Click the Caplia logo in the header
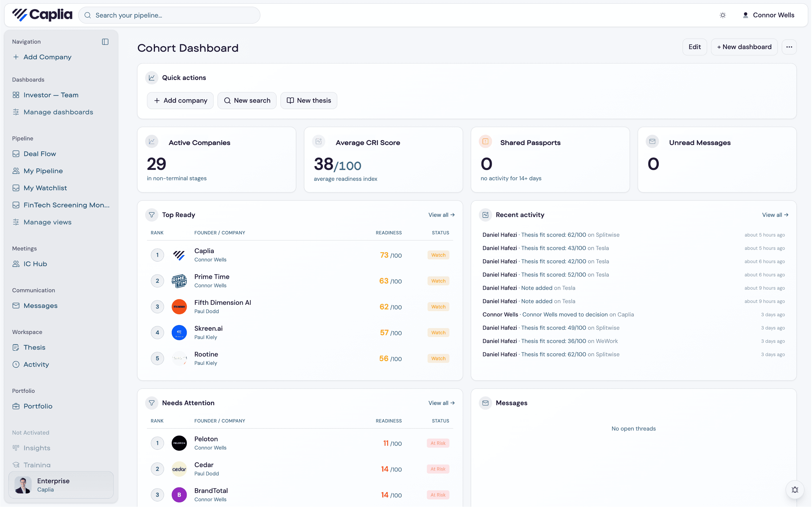812x507 pixels. [42, 15]
